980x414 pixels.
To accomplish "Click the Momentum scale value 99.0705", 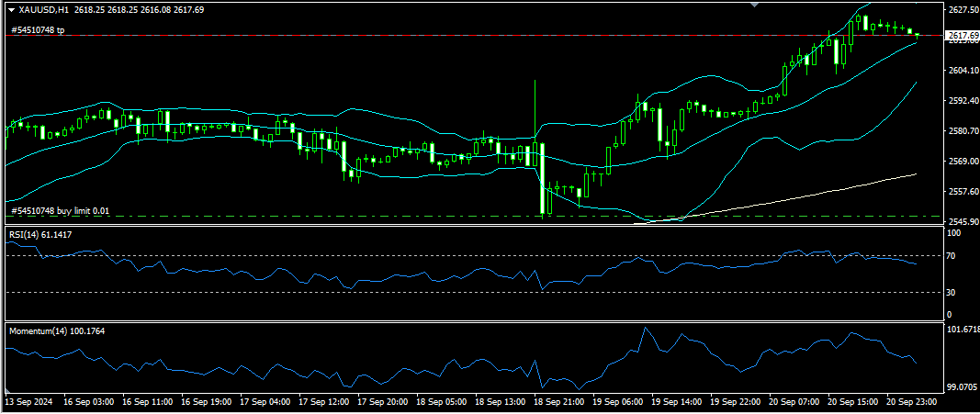I will click(x=963, y=387).
